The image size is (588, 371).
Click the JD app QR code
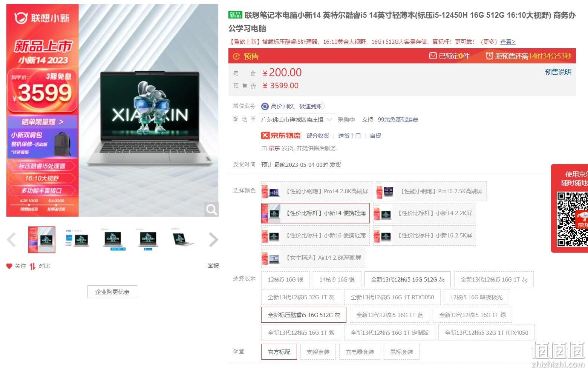pos(573,219)
